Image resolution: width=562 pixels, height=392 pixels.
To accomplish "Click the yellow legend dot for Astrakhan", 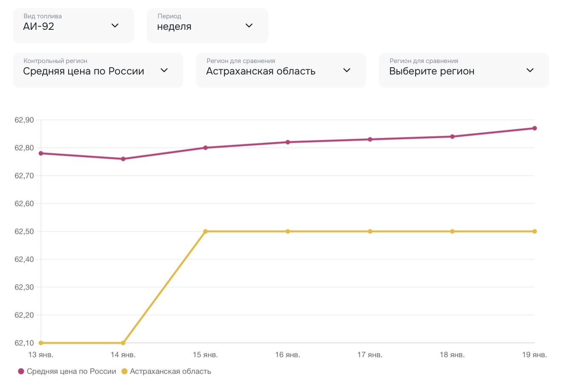I will pos(124,371).
